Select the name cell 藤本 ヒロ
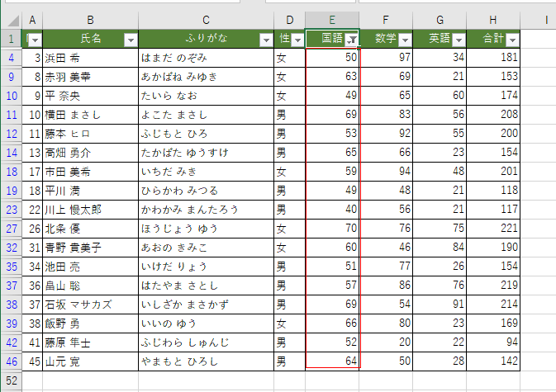 click(x=90, y=134)
